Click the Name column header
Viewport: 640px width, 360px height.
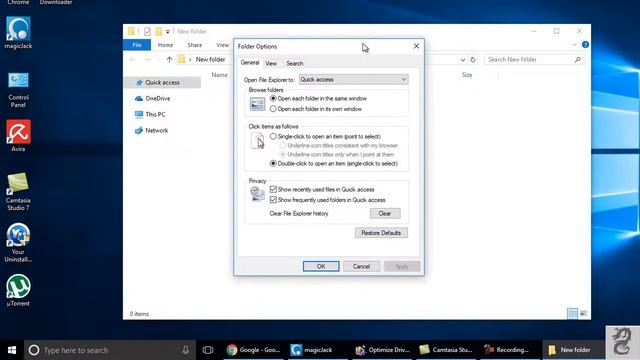(220, 75)
